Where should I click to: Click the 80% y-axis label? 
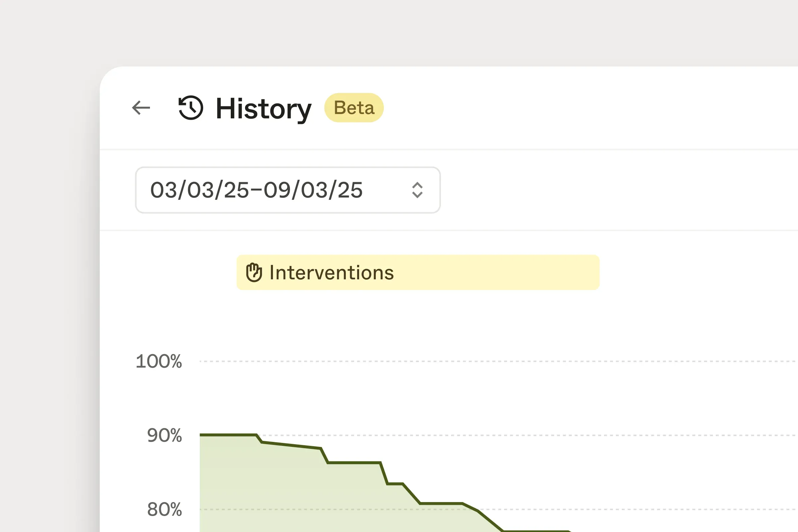(165, 509)
